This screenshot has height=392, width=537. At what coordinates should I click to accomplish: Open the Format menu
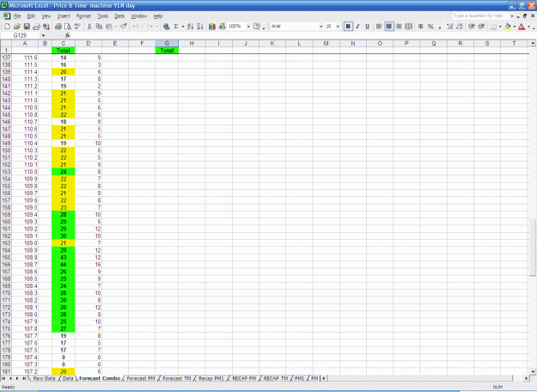point(83,16)
